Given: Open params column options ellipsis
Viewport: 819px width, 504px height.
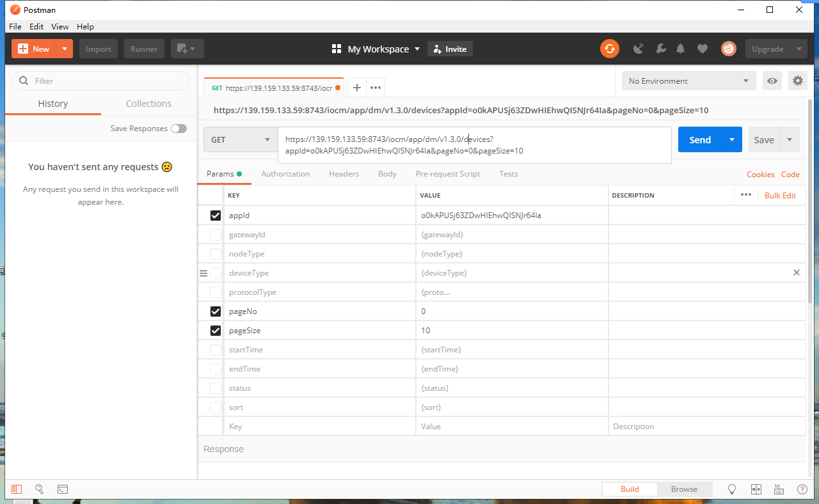Looking at the screenshot, I should coord(746,195).
